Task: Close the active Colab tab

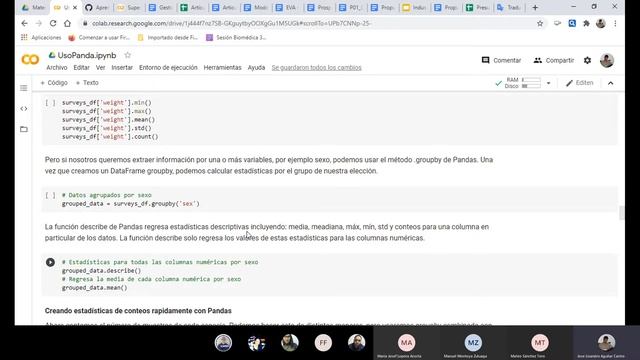Action: click(x=75, y=7)
